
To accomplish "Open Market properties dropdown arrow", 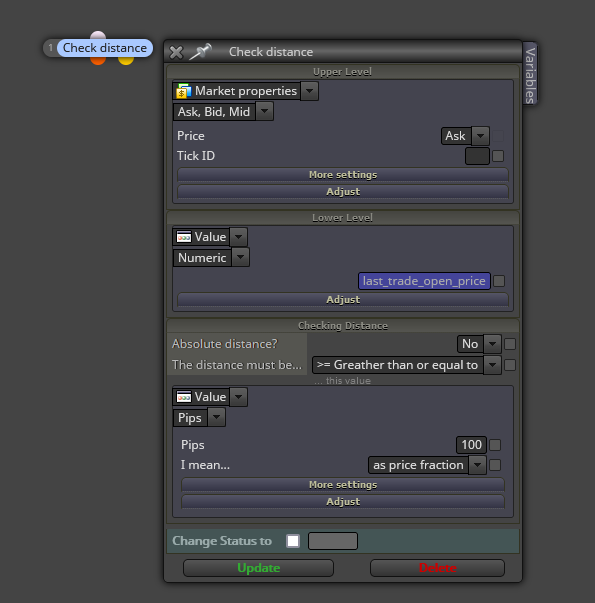I will pyautogui.click(x=310, y=91).
